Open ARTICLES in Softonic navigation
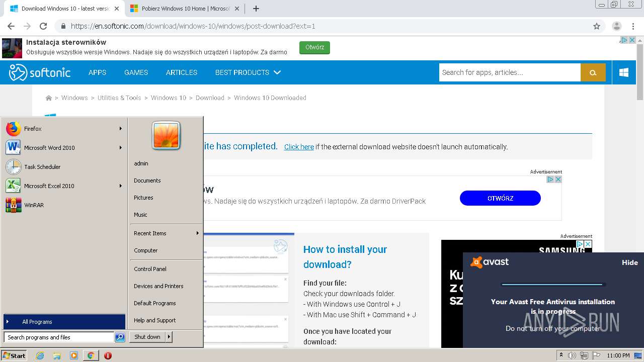Image resolution: width=644 pixels, height=362 pixels. click(182, 72)
